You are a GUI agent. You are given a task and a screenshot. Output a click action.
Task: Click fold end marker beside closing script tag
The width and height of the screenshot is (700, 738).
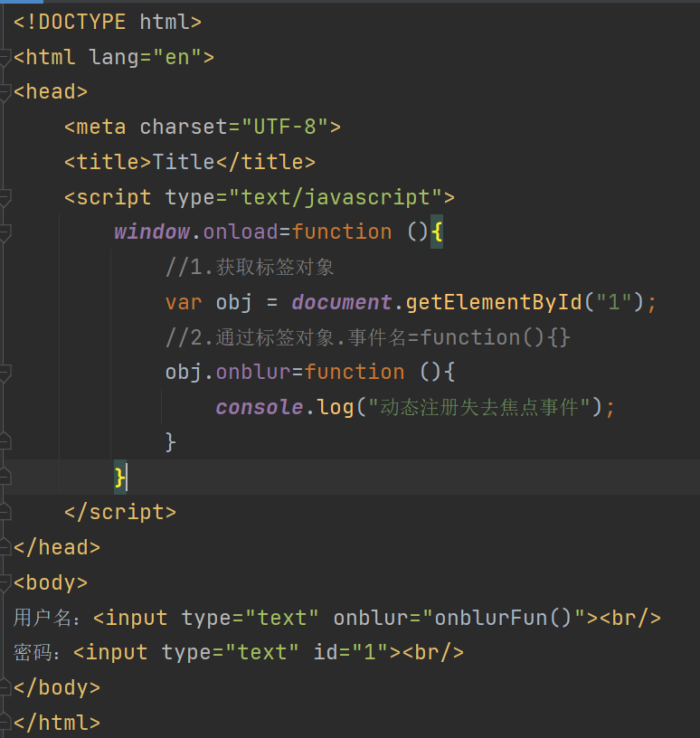[5, 512]
